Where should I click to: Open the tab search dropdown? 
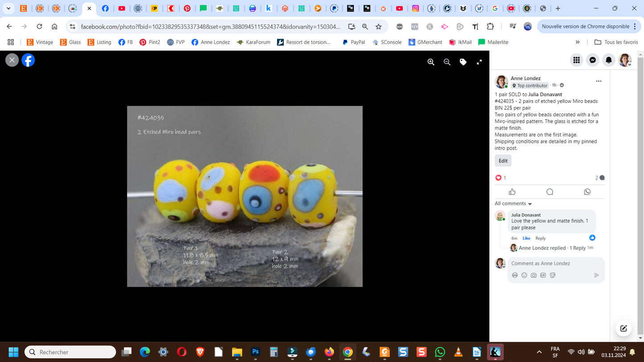[x=8, y=8]
